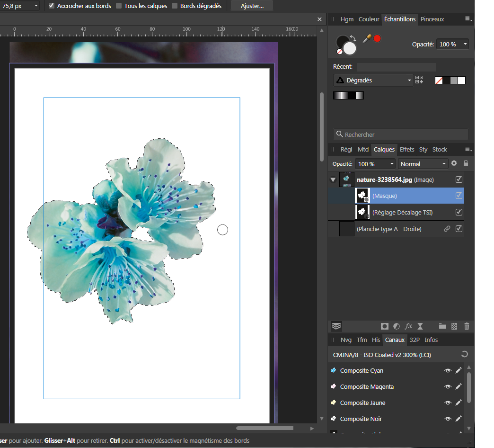Add a live filter hourglass icon
This screenshot has width=494, height=448.
(420, 326)
